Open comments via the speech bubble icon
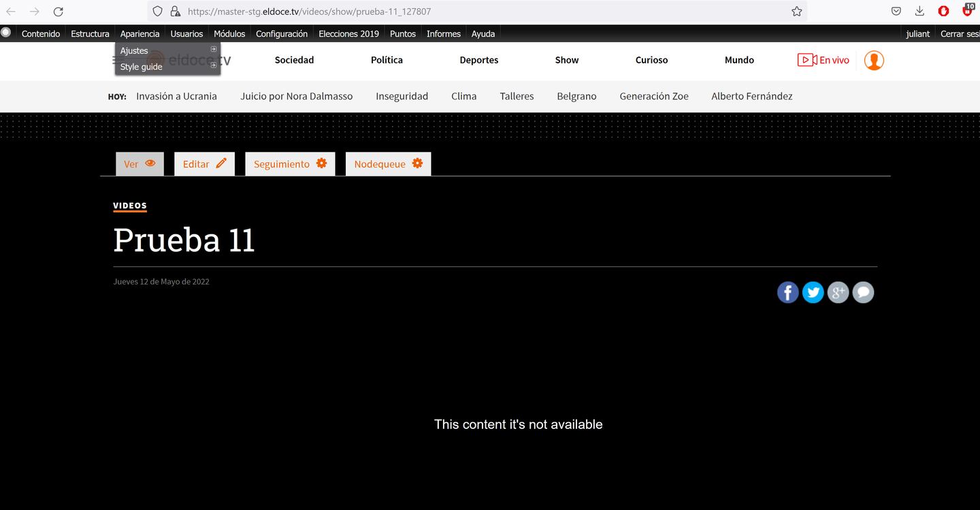The width and height of the screenshot is (980, 510). click(863, 293)
